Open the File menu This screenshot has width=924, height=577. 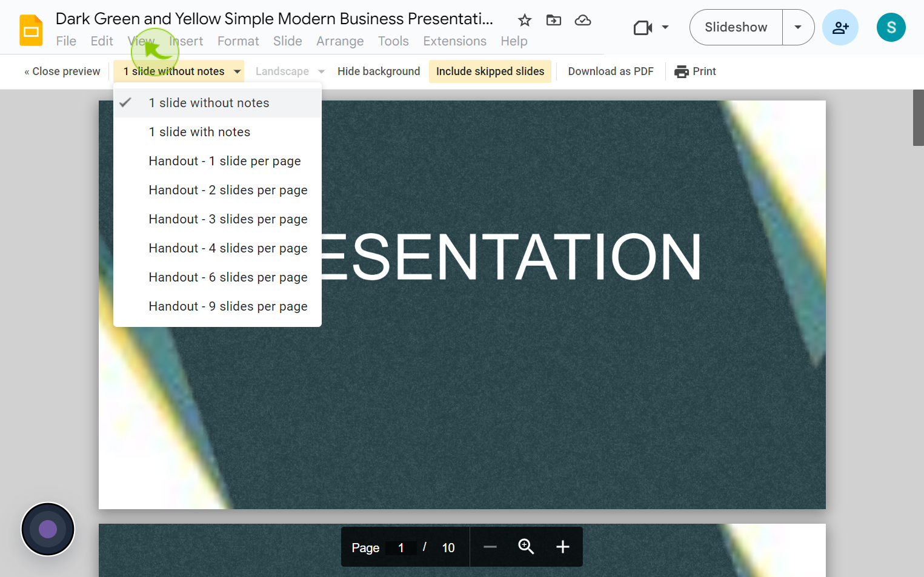[x=66, y=41]
